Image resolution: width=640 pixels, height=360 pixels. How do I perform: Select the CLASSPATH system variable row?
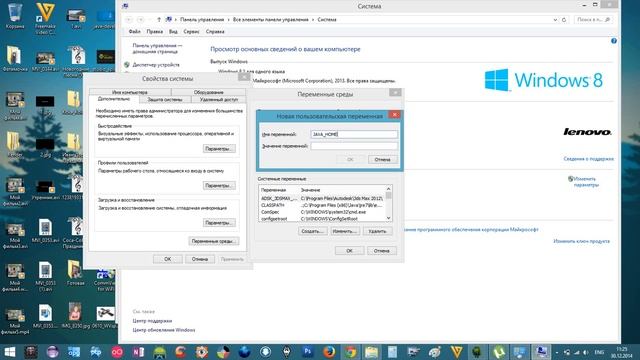pos(322,205)
